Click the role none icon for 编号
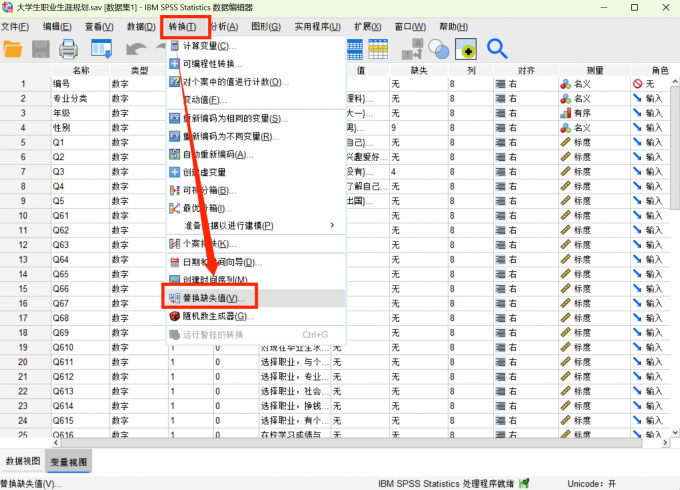 click(638, 84)
